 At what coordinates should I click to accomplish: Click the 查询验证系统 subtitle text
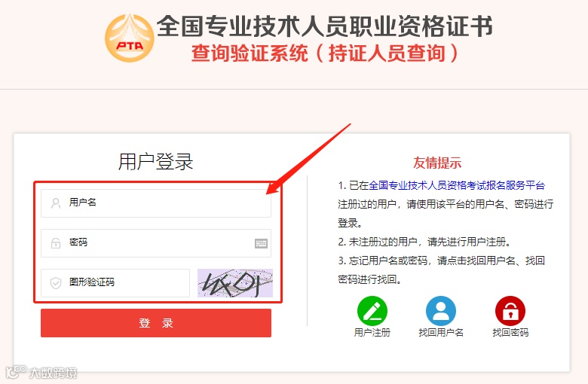click(x=250, y=53)
